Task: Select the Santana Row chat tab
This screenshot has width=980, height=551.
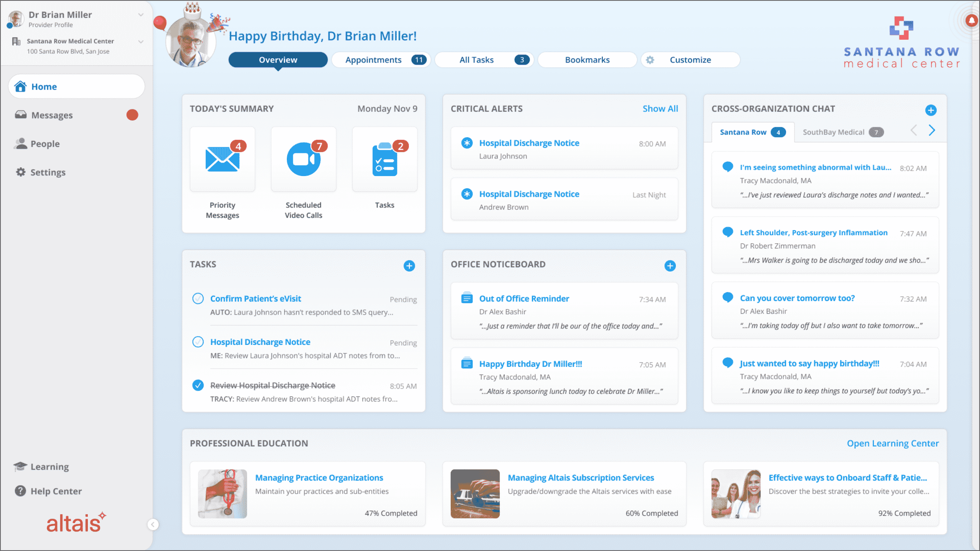Action: 753,132
